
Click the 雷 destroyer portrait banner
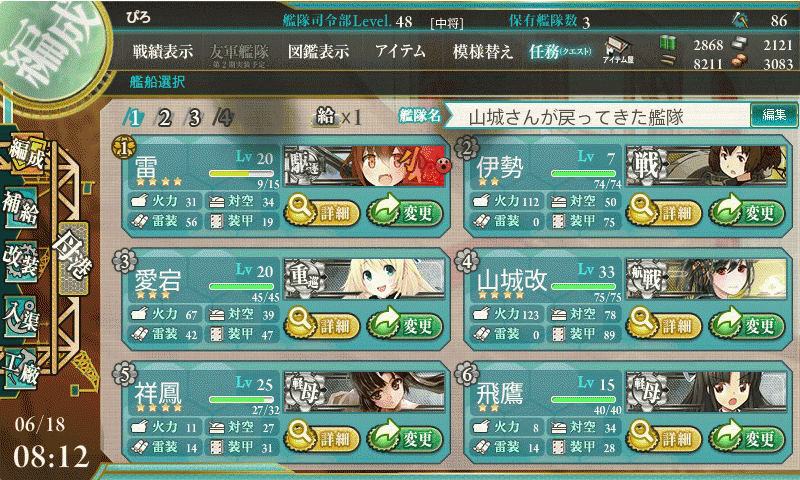click(364, 166)
